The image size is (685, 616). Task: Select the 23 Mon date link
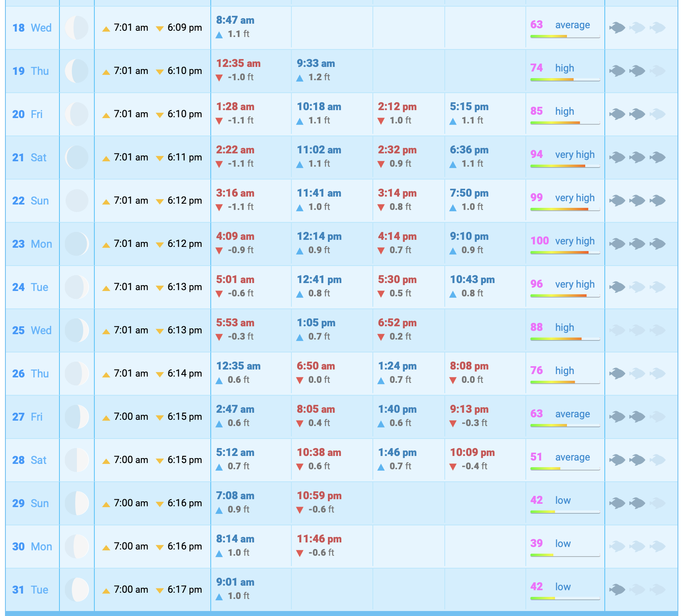(32, 244)
